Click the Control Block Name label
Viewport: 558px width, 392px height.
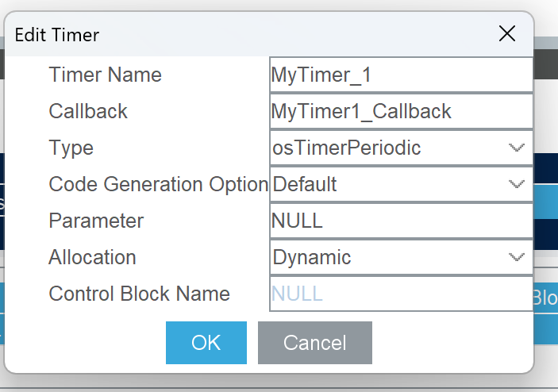coord(139,294)
